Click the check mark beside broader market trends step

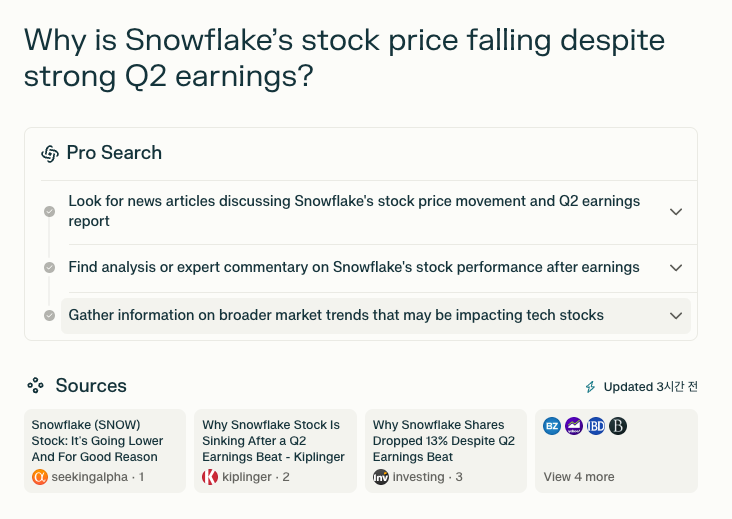[x=49, y=316]
